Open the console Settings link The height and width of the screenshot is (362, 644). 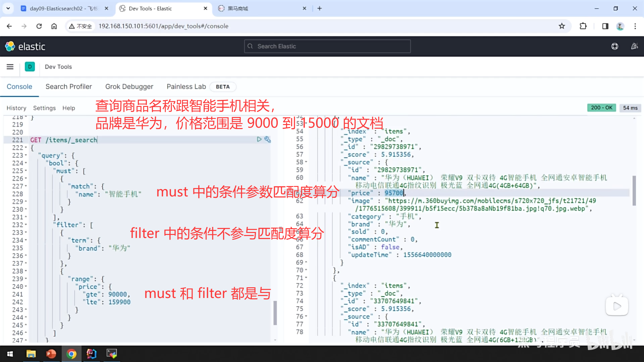point(44,108)
